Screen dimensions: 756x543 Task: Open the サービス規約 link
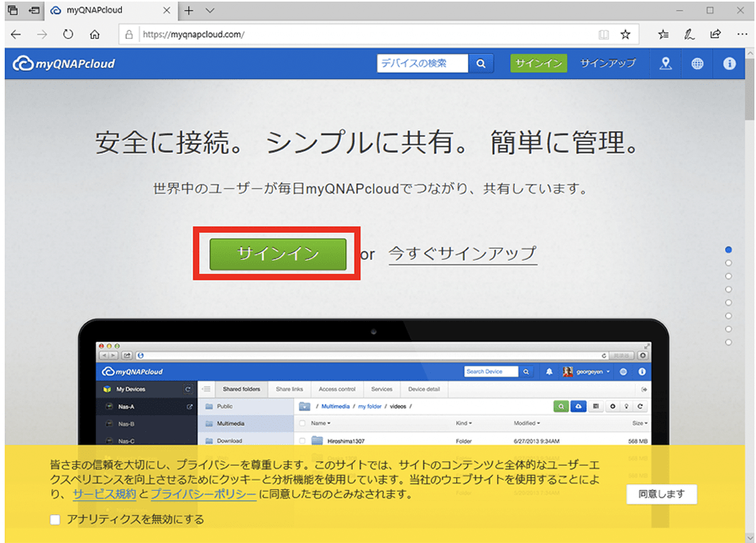click(105, 494)
